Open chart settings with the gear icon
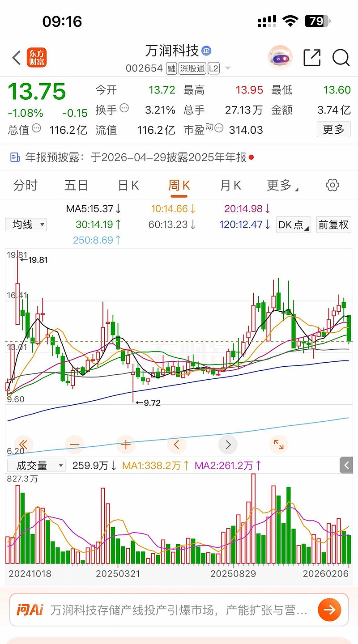 tap(332, 185)
